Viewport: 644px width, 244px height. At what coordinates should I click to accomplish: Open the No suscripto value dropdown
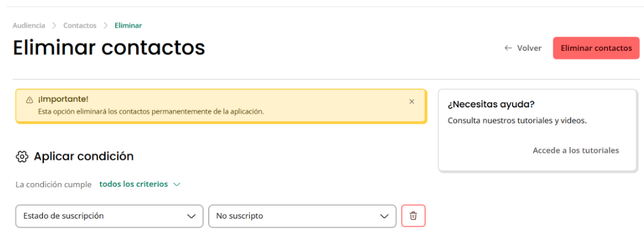(302, 216)
